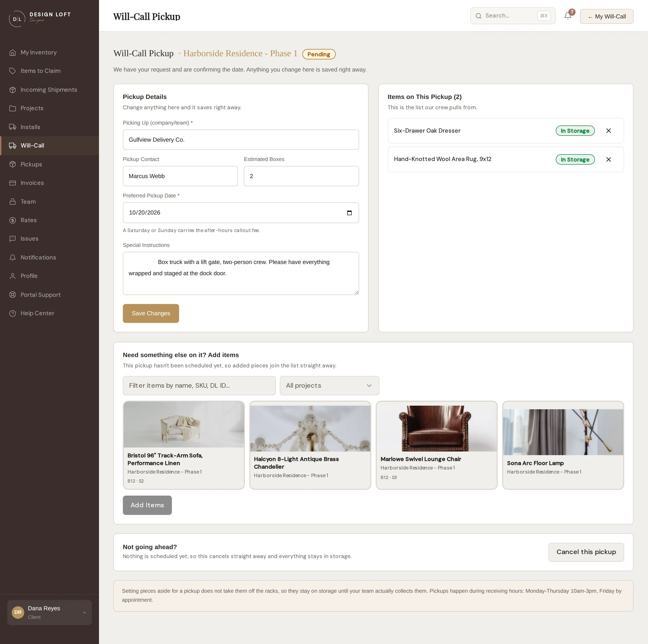Open Pickups from the sidebar
Image resolution: width=648 pixels, height=644 pixels.
[x=50, y=164]
